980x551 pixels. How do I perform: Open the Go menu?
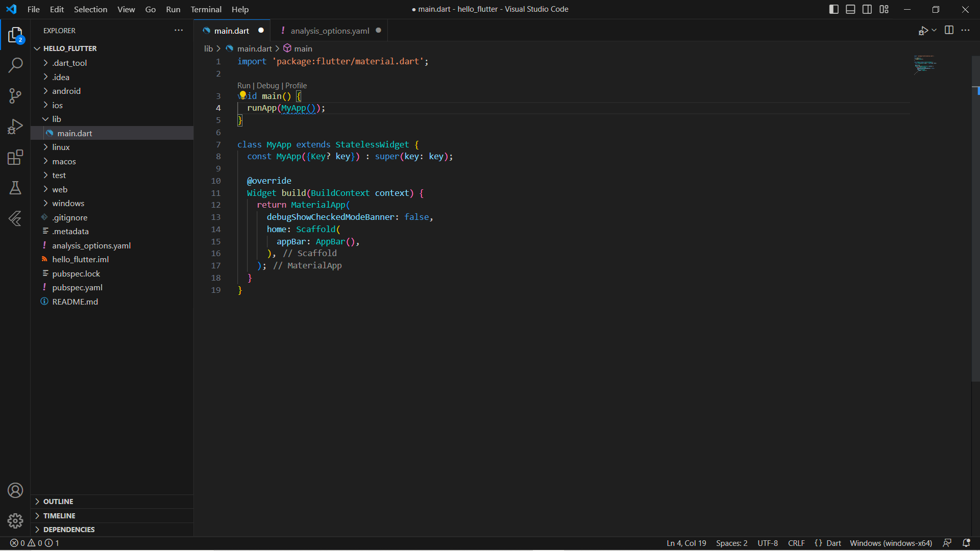click(151, 9)
